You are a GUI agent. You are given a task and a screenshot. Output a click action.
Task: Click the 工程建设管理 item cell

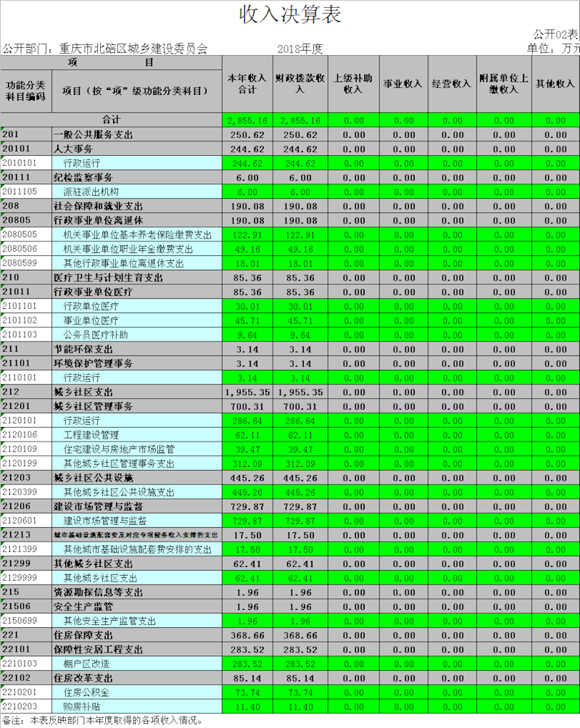coord(91,435)
